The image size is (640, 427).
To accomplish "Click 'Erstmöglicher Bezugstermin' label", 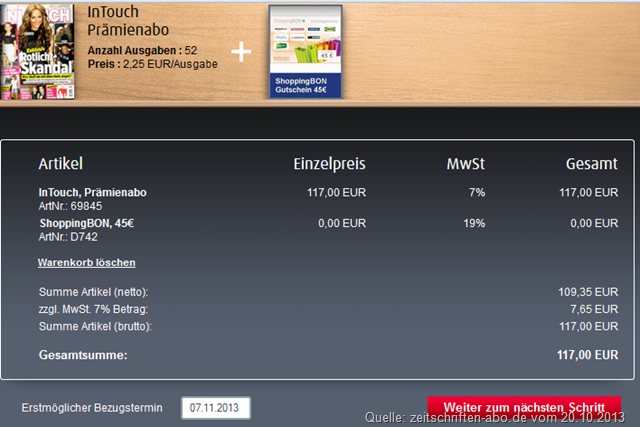I will pyautogui.click(x=92, y=408).
